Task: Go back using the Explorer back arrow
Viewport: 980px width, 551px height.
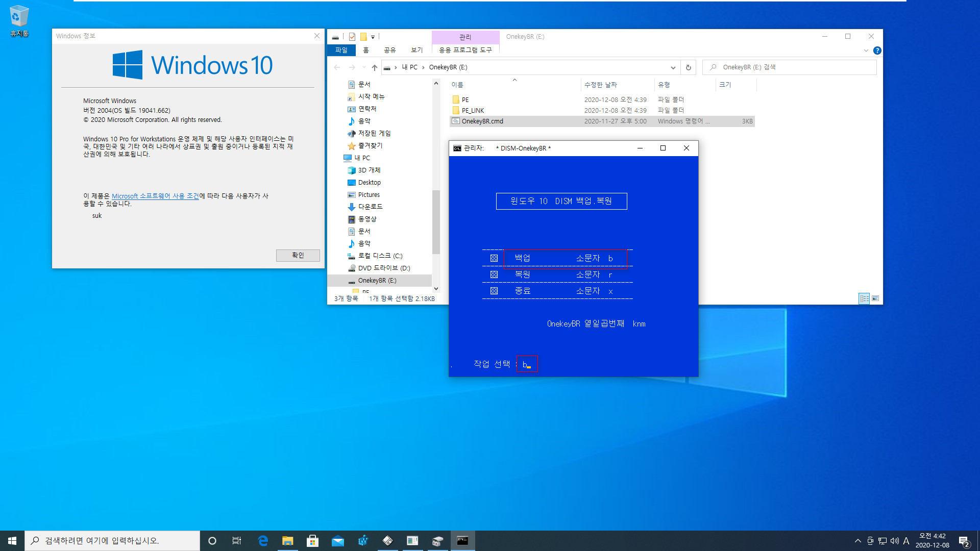Action: (337, 67)
